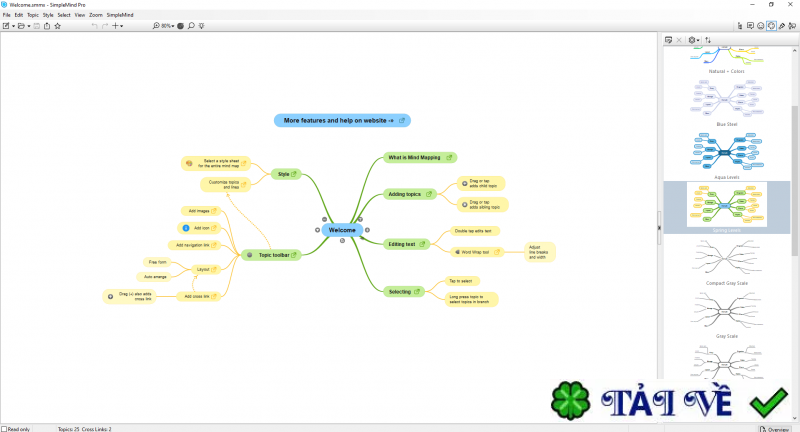The width and height of the screenshot is (800, 432).
Task: Toggle the outline panel button
Action: pos(740,26)
